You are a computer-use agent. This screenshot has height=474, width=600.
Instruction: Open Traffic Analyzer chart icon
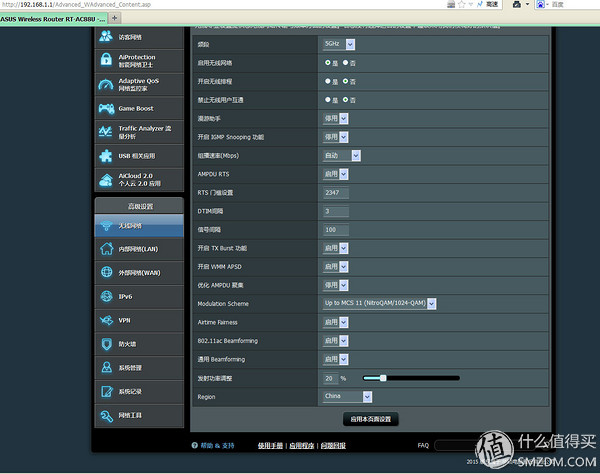[106, 132]
